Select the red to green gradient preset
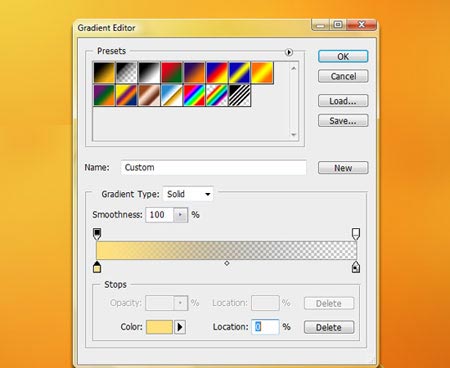 pos(172,72)
